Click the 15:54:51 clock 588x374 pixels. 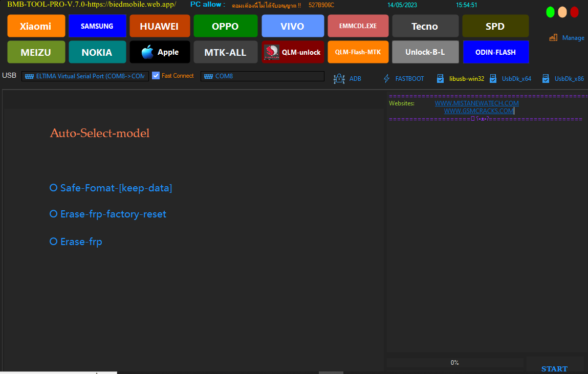467,5
